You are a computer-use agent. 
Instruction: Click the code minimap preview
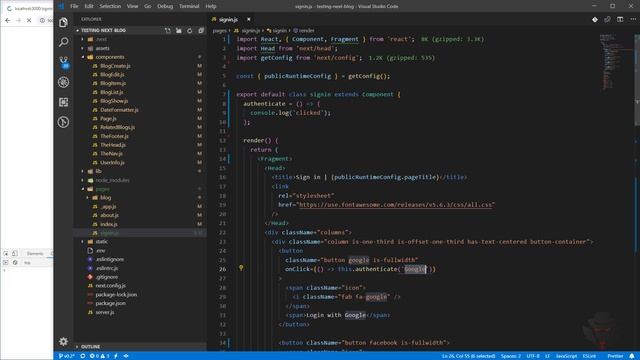click(x=615, y=61)
